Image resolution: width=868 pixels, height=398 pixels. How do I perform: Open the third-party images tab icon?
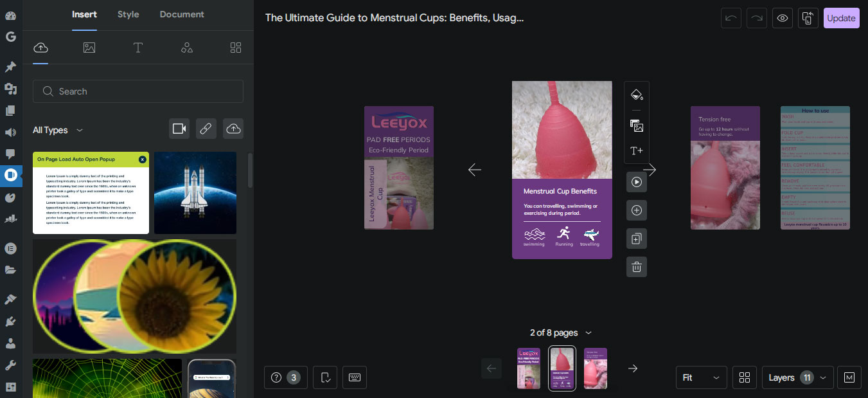(x=89, y=48)
